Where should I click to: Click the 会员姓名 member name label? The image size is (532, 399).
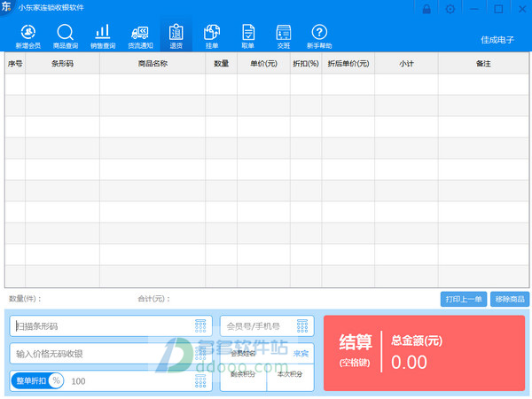(243, 354)
